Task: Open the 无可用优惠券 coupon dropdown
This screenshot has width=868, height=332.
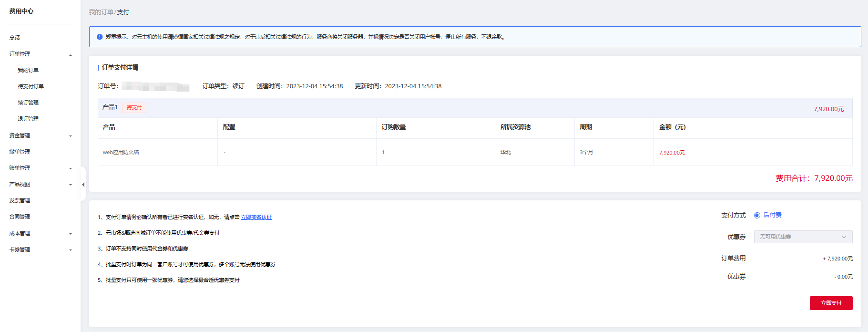Action: pos(803,237)
